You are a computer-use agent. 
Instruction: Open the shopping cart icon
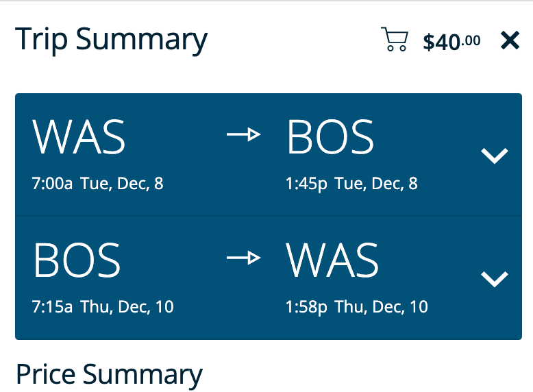coord(395,39)
